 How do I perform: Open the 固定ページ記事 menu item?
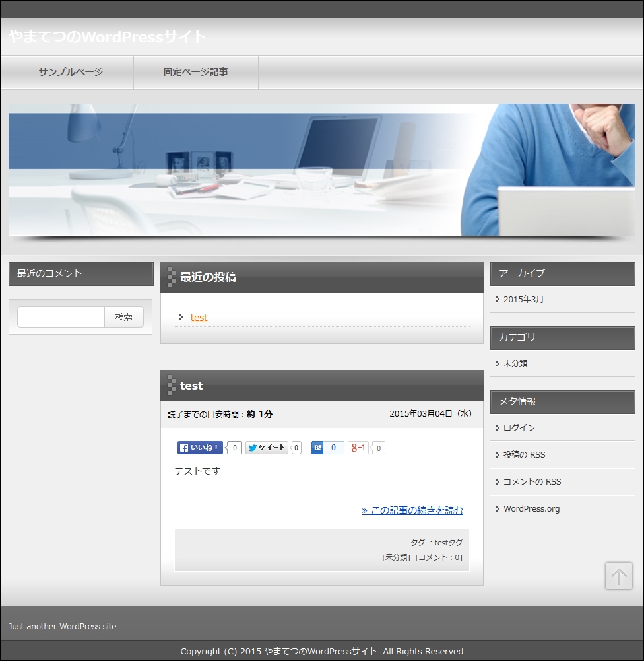(x=196, y=72)
